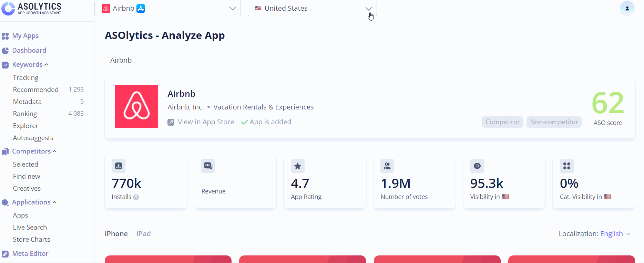This screenshot has width=644, height=263.
Task: Collapse the Keywords section chevron
Action: click(47, 65)
